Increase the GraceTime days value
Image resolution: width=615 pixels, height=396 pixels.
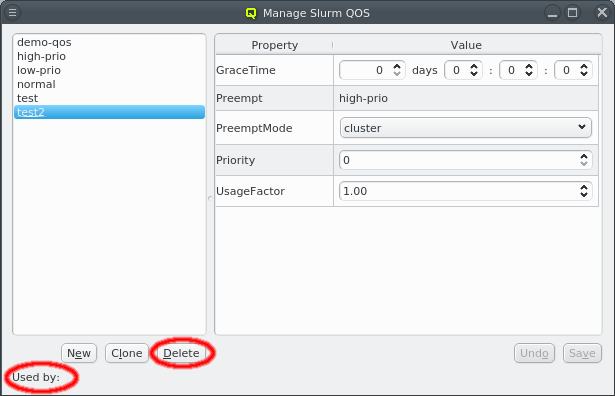[x=397, y=66]
